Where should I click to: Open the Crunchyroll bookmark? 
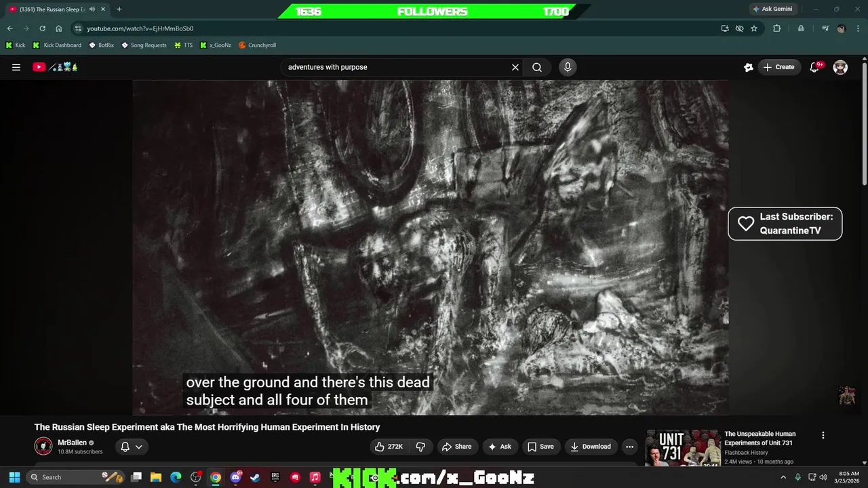pos(257,45)
